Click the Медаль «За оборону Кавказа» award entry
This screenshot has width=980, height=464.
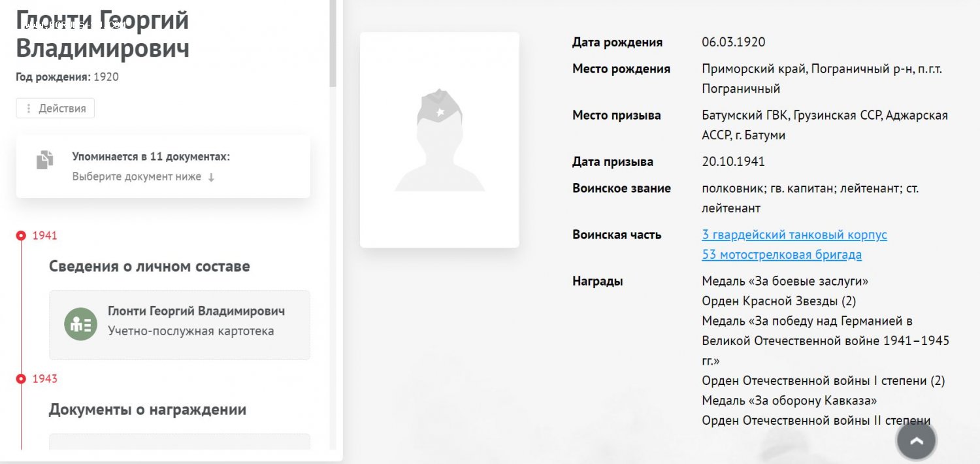click(789, 401)
